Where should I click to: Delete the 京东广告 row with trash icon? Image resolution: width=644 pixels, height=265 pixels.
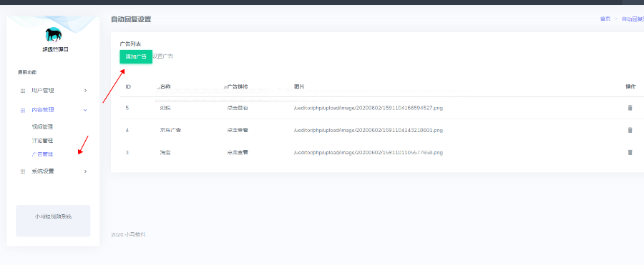pyautogui.click(x=630, y=130)
